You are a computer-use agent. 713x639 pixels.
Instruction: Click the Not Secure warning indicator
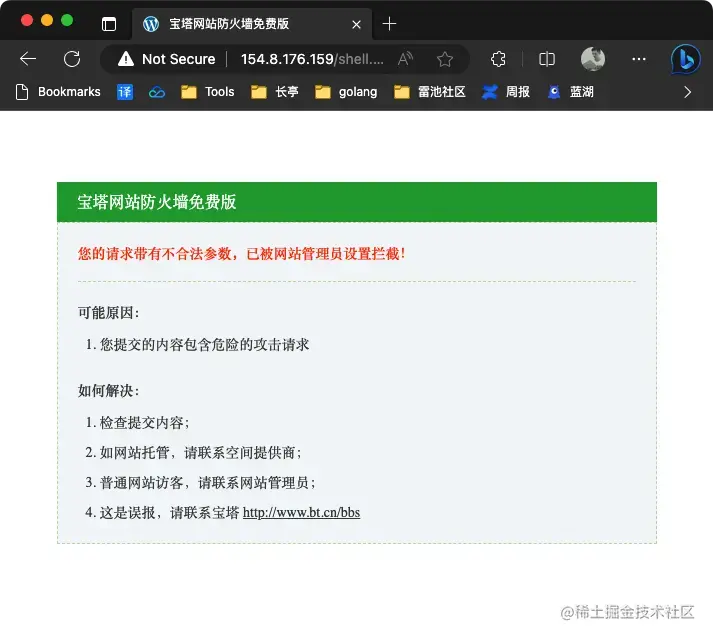pyautogui.click(x=166, y=59)
